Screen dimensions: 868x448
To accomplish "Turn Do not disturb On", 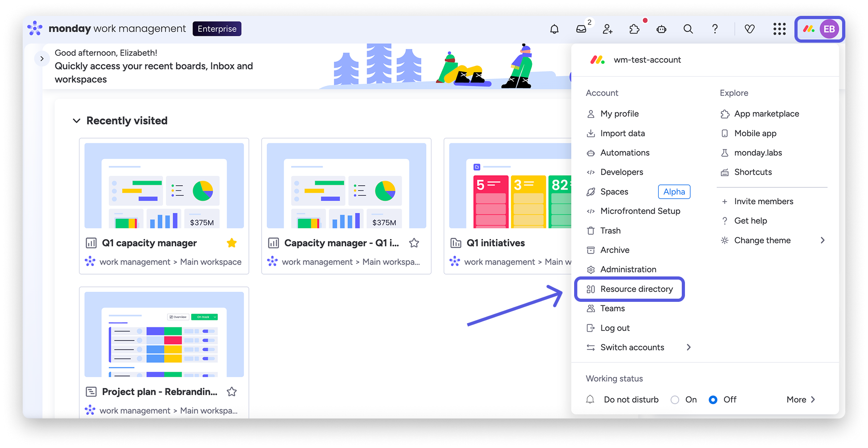I will coord(675,400).
